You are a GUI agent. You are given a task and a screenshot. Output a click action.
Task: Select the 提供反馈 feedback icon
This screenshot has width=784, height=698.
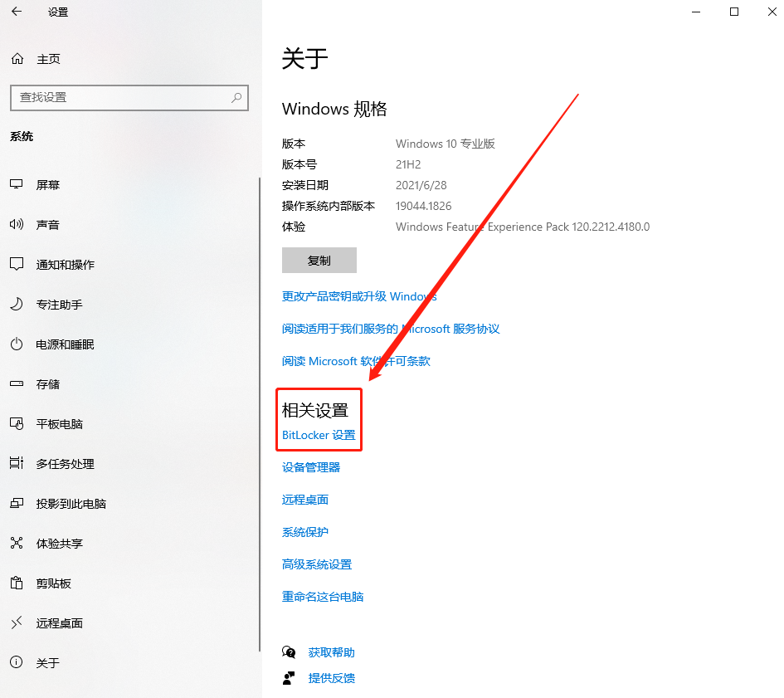290,678
